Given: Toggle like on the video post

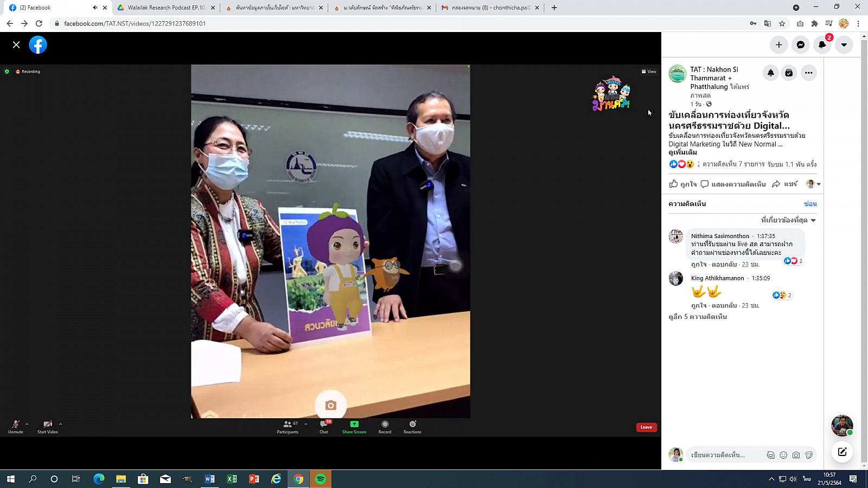Looking at the screenshot, I should pos(682,184).
